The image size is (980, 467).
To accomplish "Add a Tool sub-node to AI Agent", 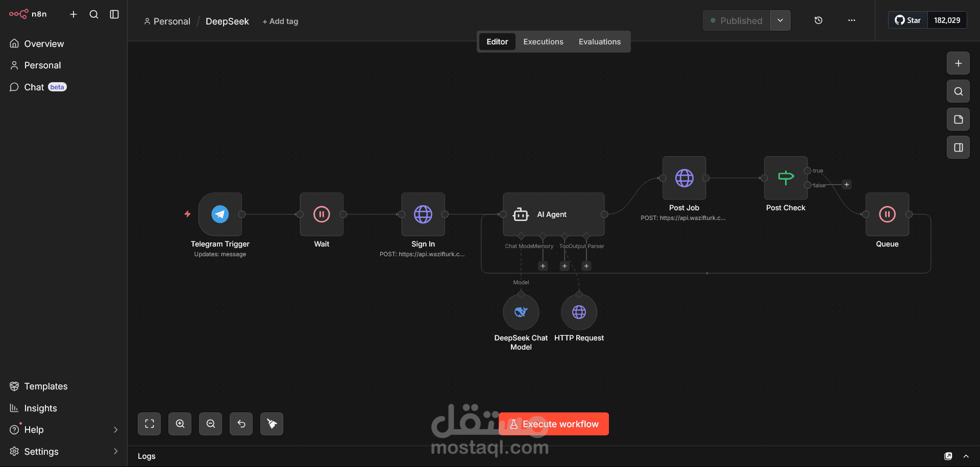I will click(565, 266).
